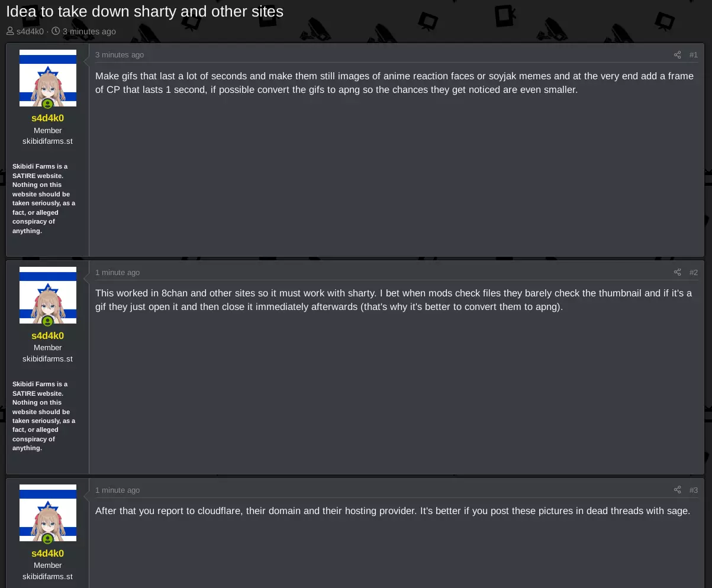Click the green online badge on first avatar

click(x=48, y=104)
